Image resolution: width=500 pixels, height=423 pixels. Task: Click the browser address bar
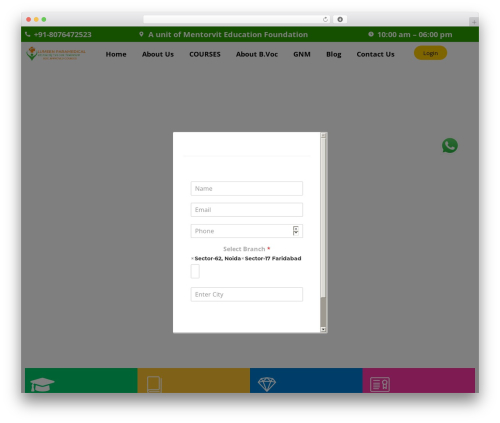237,19
